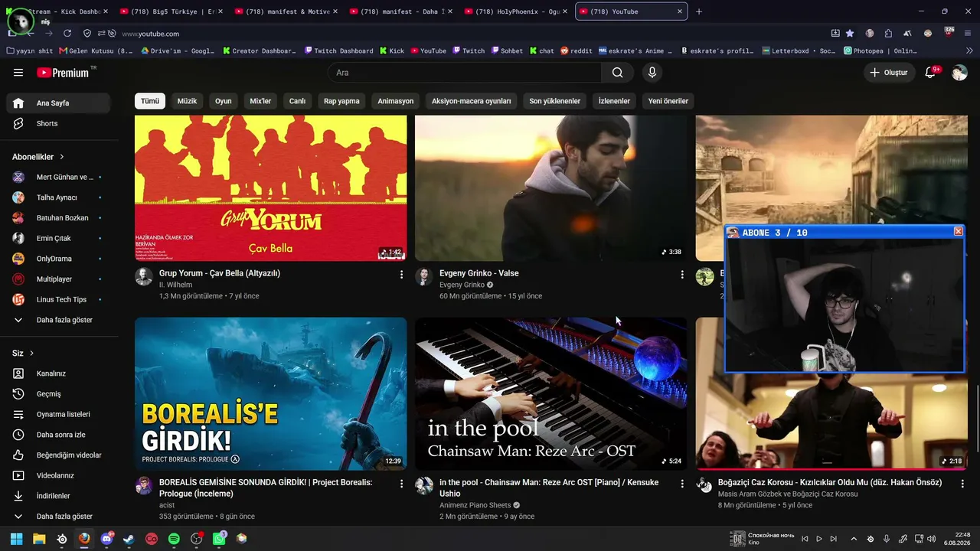Select the Son yüklenenler filter chip

[x=555, y=101]
